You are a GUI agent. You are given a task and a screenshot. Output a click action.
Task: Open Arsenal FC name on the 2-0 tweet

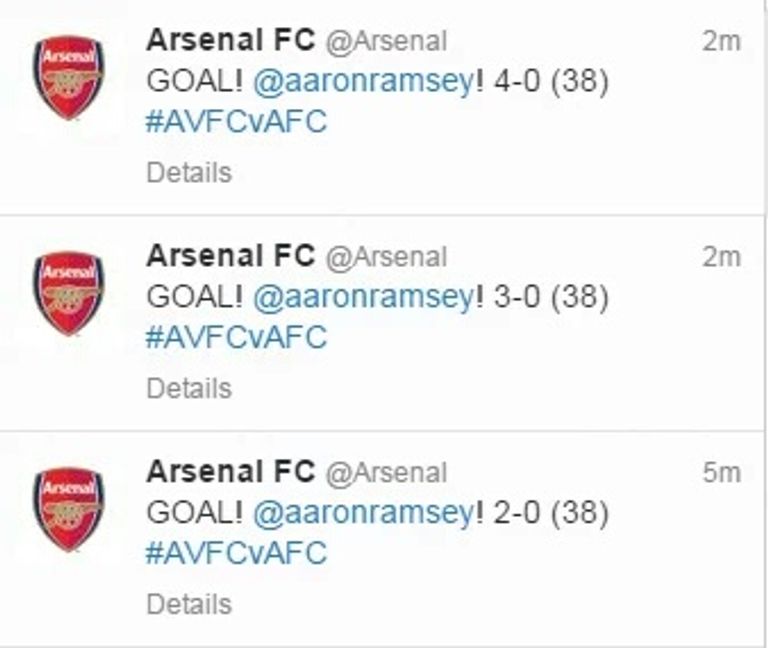tap(231, 471)
